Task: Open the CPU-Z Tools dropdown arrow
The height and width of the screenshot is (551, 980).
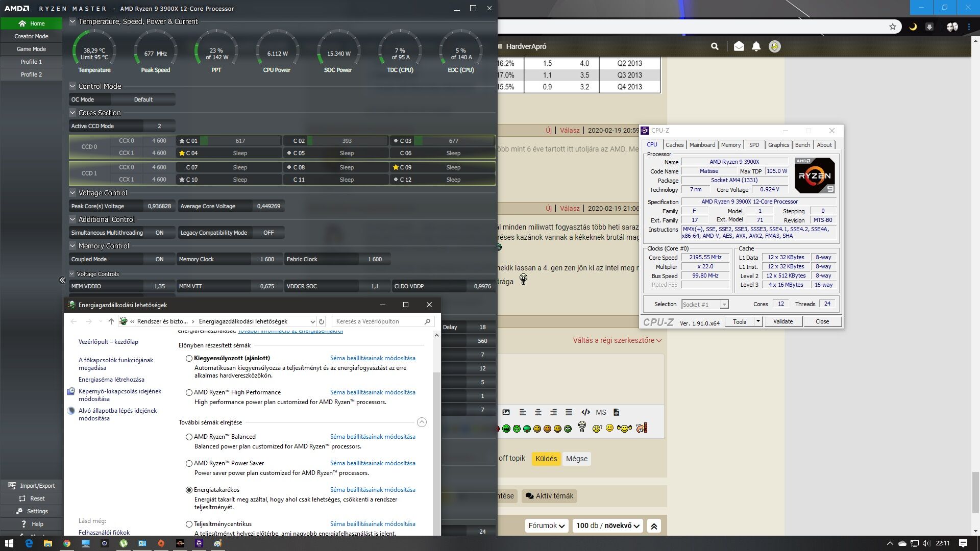Action: [x=758, y=321]
